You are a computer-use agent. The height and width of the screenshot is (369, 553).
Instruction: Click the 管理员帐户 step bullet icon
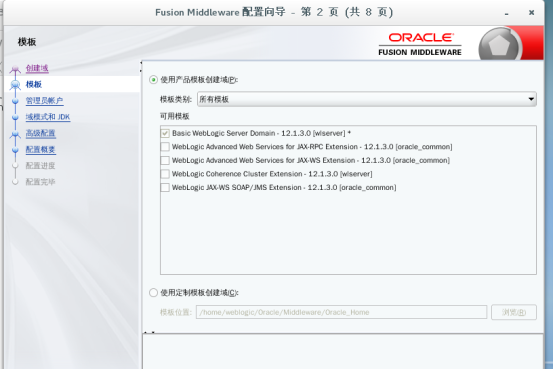click(15, 101)
